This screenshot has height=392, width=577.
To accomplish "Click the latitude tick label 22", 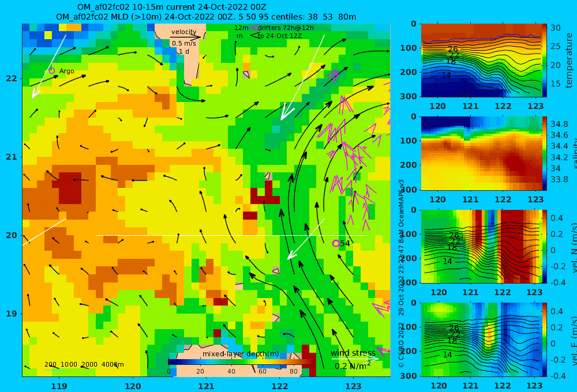I will point(12,78).
